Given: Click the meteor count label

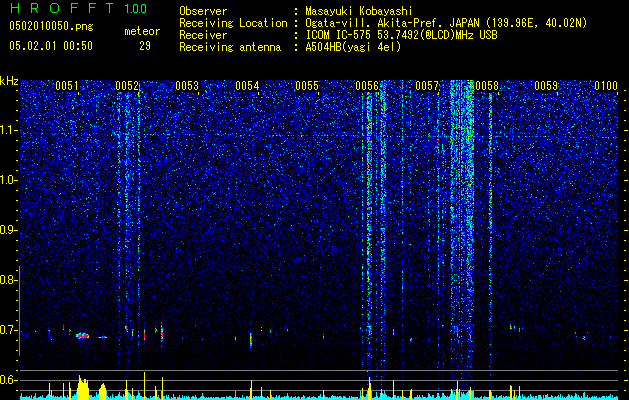Looking at the screenshot, I should [x=142, y=31].
